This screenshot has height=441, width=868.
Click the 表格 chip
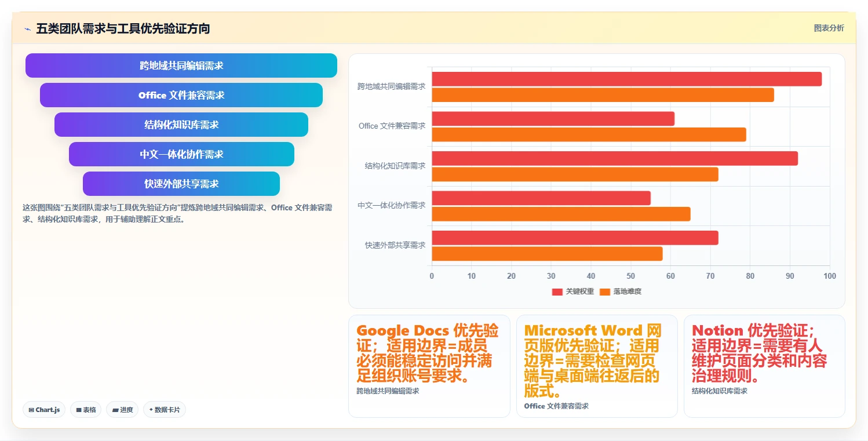[86, 410]
